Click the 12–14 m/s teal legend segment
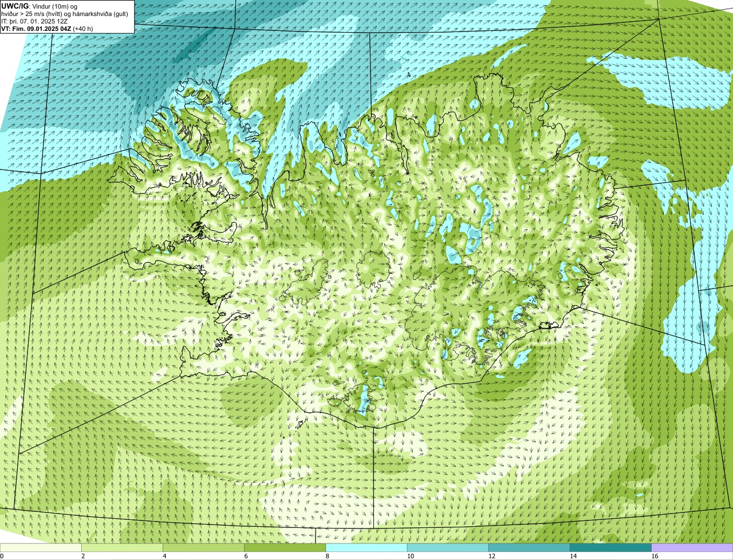The width and height of the screenshot is (733, 560). coord(529,547)
